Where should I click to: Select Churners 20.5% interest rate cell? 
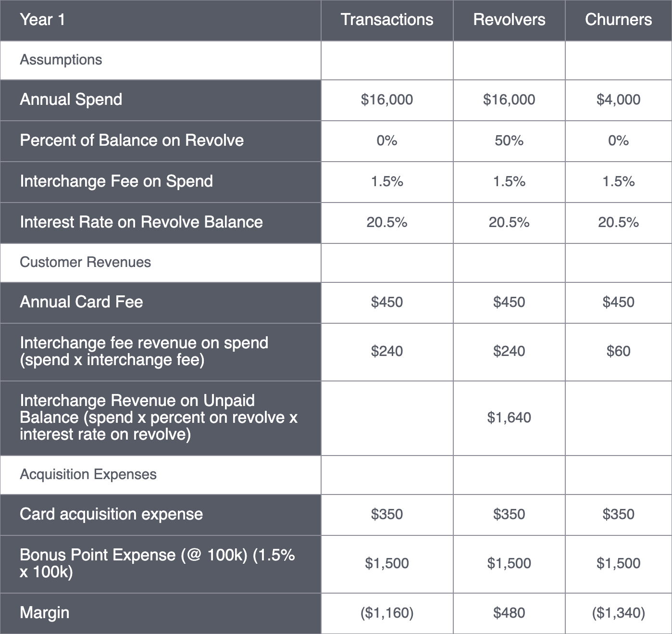point(619,223)
